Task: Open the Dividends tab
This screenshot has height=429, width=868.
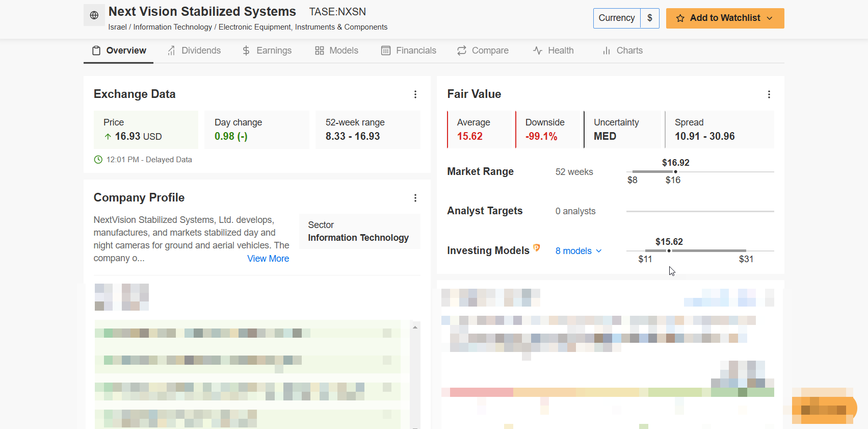Action: click(x=194, y=51)
